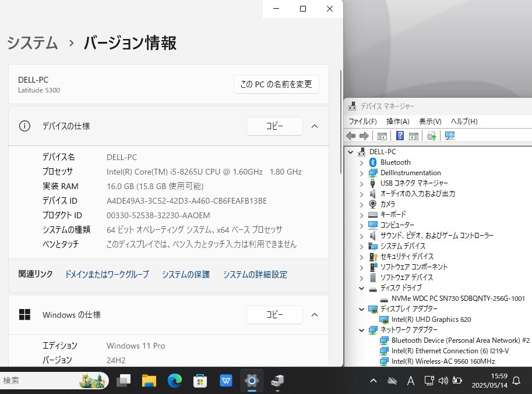Click the この PC の名前を変更 button
The height and width of the screenshot is (394, 532).
pos(276,84)
